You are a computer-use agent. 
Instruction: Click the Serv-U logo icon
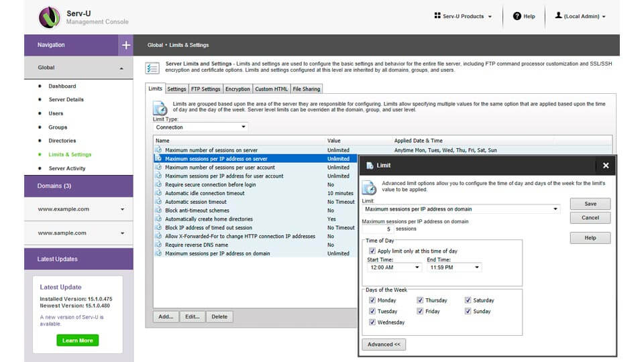click(x=49, y=17)
